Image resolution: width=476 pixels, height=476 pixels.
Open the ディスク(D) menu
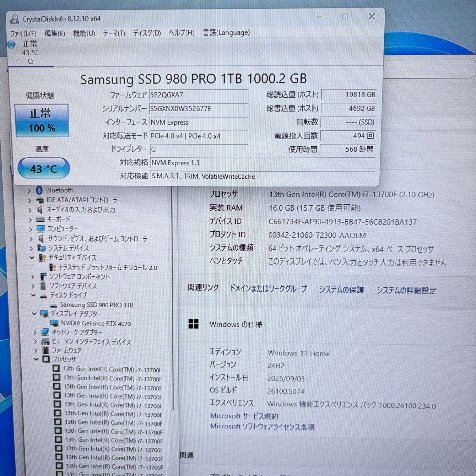(147, 33)
